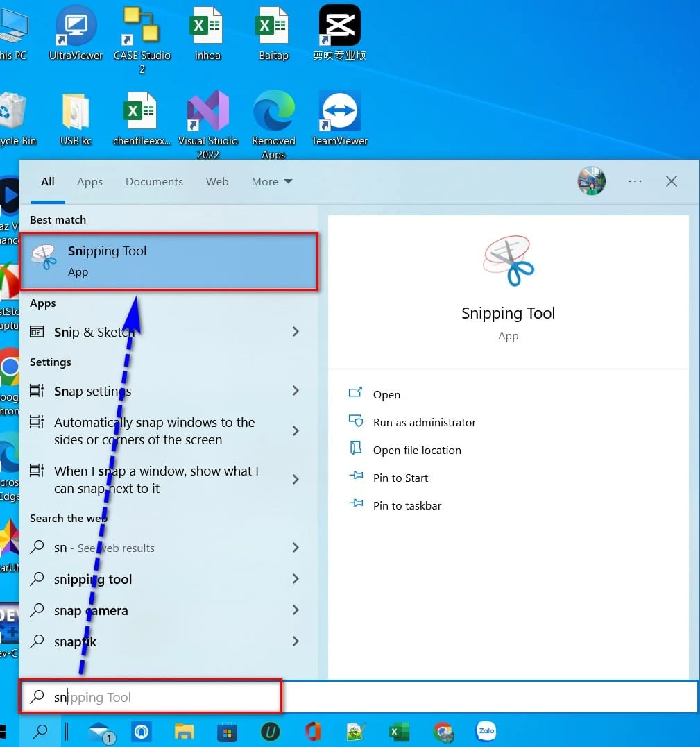This screenshot has width=700, height=747.
Task: Open File Explorer from the taskbar
Action: coord(184,732)
